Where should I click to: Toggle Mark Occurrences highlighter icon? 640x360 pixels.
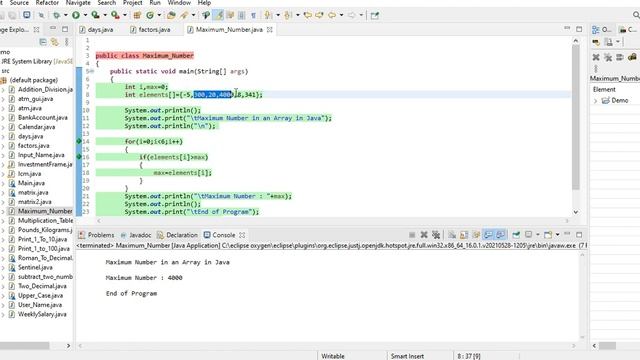pos(218,16)
